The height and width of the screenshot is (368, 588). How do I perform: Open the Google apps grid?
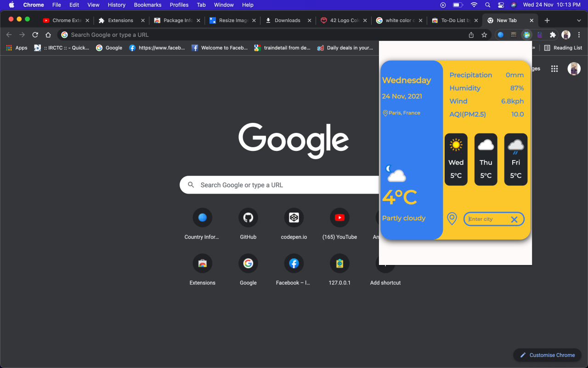pos(554,69)
